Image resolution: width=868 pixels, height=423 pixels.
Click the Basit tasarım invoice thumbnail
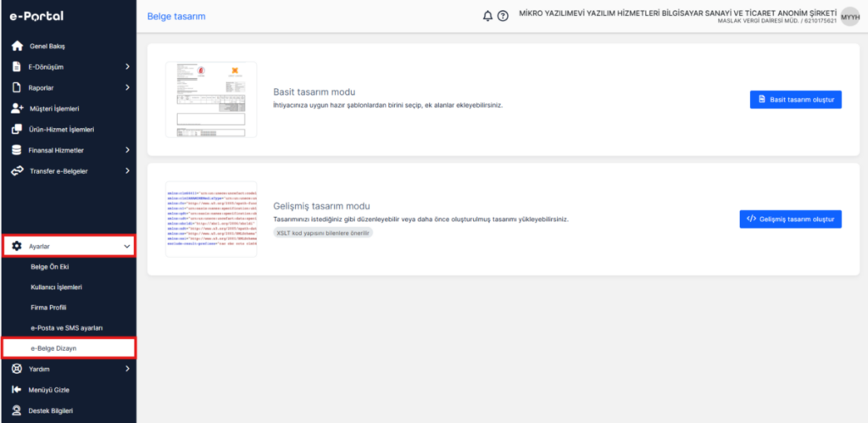pyautogui.click(x=211, y=100)
